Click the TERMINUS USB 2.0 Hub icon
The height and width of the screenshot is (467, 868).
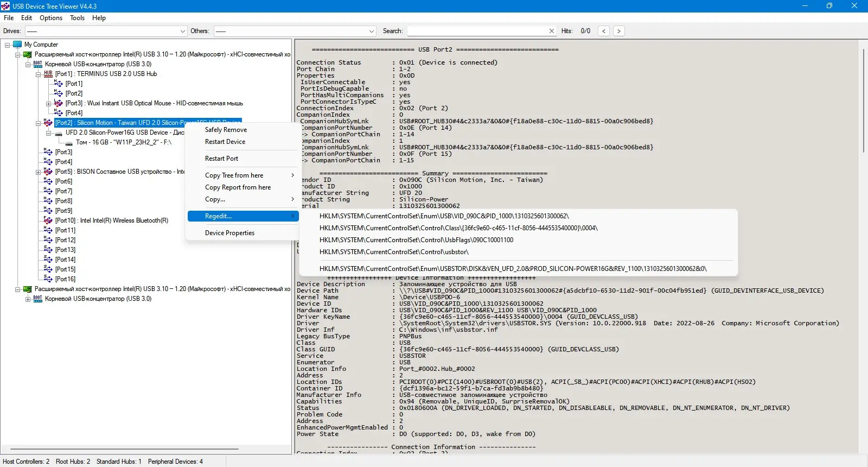(x=48, y=74)
